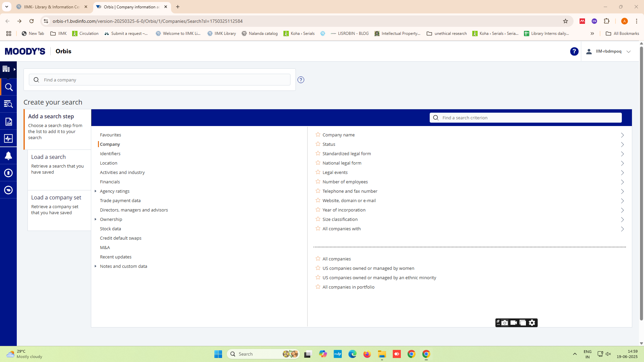Switch to the Load a search panel
Viewport: 644px width, 362px height.
pyautogui.click(x=48, y=157)
